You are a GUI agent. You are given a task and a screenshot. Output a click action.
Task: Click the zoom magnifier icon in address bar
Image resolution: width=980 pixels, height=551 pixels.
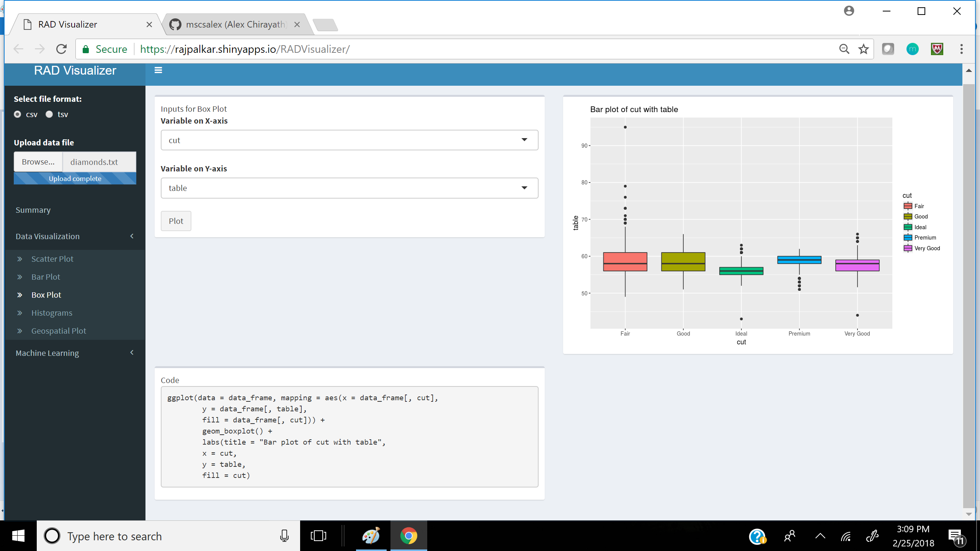844,49
